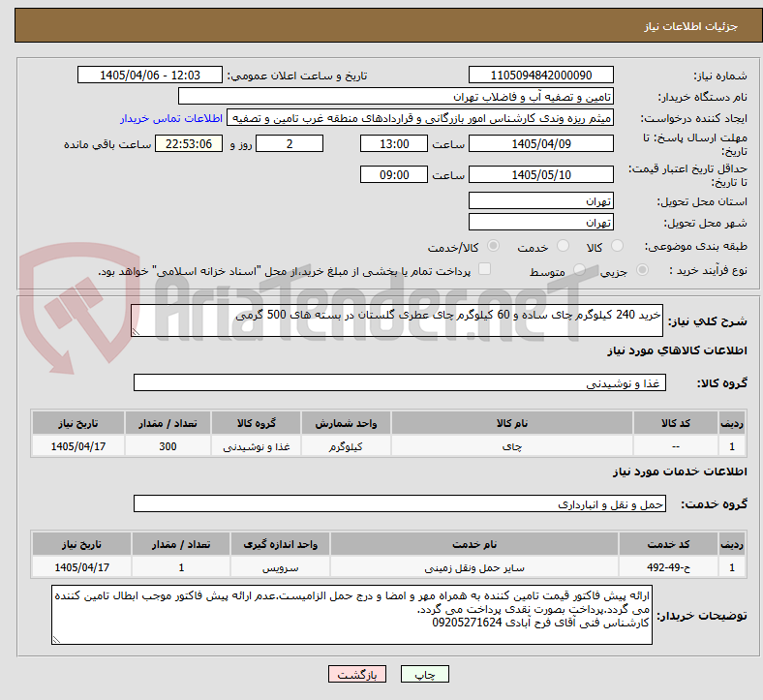Viewport: 763px width, 700px height.
Task: Click the کد خدمت column header
Action: click(x=668, y=544)
